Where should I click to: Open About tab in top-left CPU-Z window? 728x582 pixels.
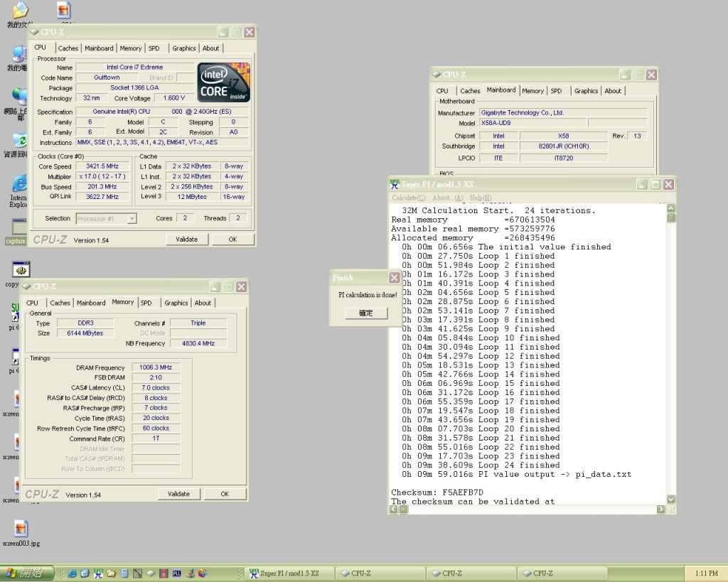click(210, 48)
